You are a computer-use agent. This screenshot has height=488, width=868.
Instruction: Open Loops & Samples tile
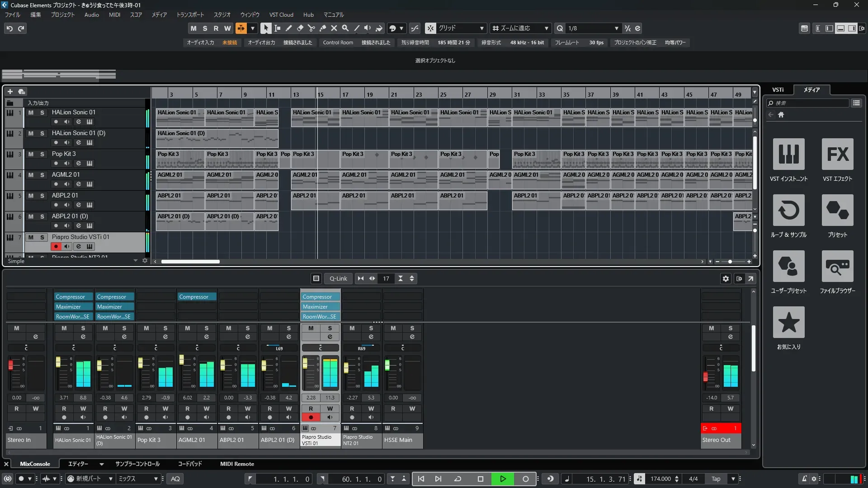tap(788, 211)
